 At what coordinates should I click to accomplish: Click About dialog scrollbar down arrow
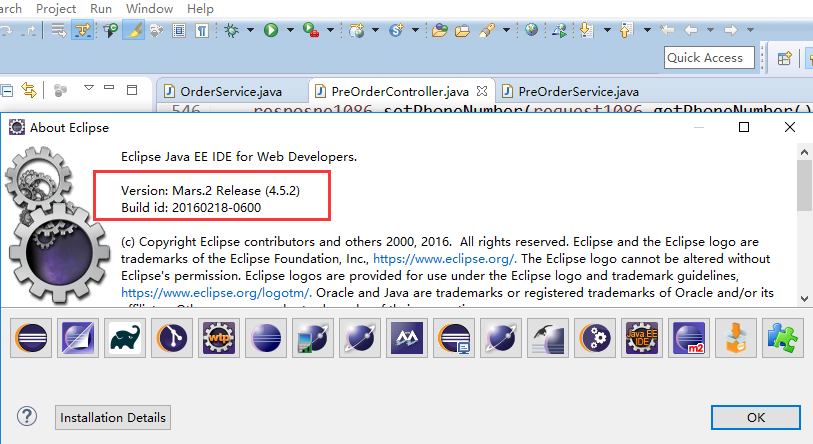click(x=804, y=298)
